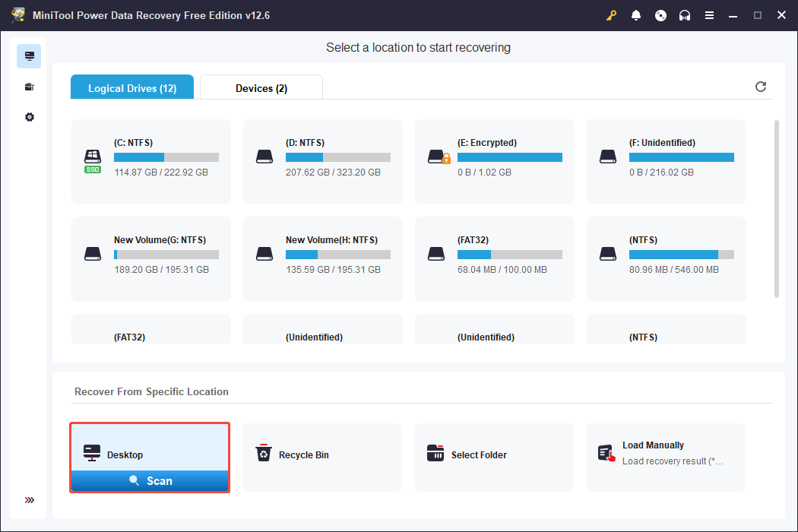Image resolution: width=798 pixels, height=532 pixels.
Task: Refresh the drive list
Action: [761, 87]
